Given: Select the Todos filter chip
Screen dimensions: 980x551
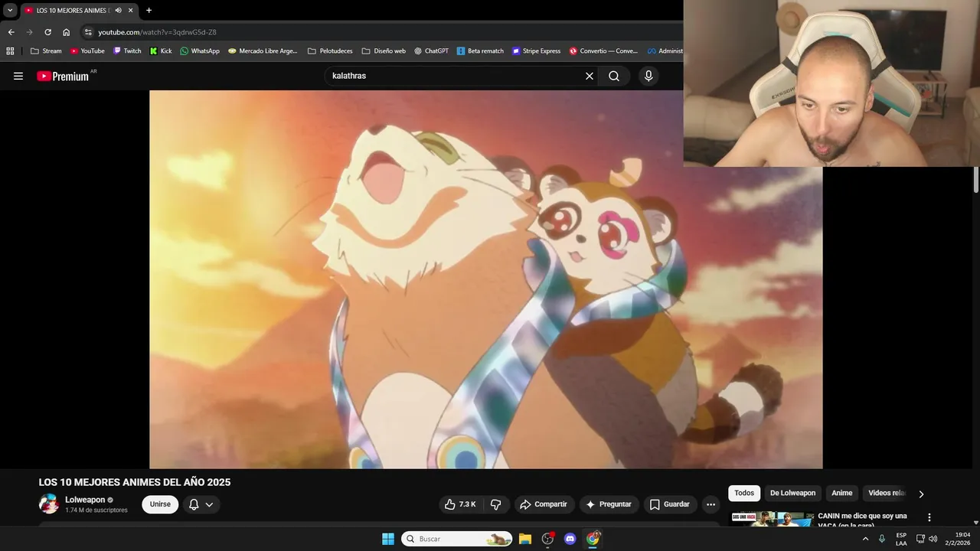Looking at the screenshot, I should click(x=744, y=493).
